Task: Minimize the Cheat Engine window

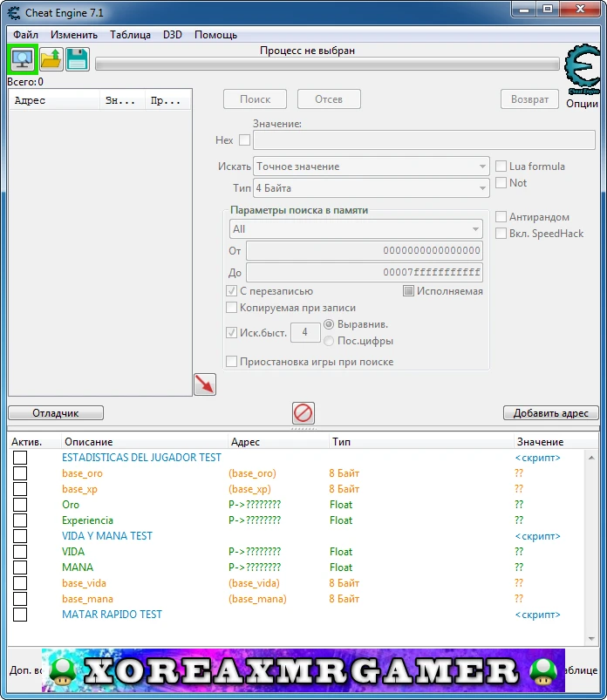Action: pos(524,10)
